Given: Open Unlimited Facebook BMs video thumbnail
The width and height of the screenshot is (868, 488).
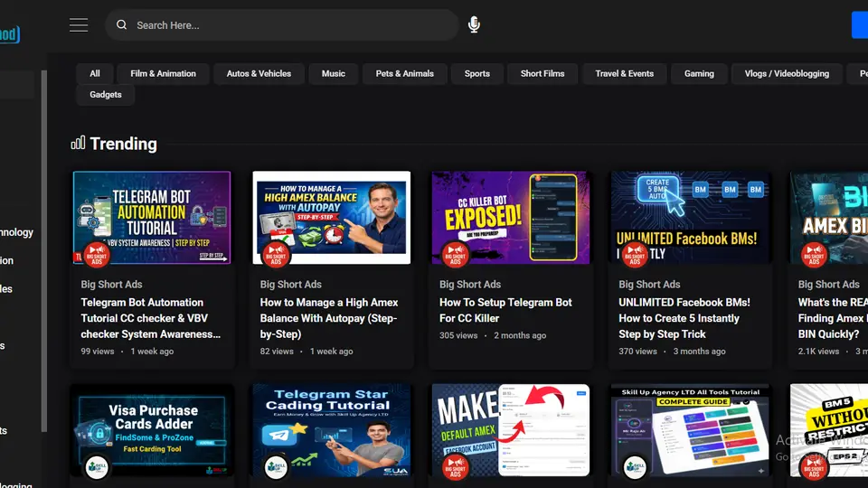Looking at the screenshot, I should tap(690, 218).
